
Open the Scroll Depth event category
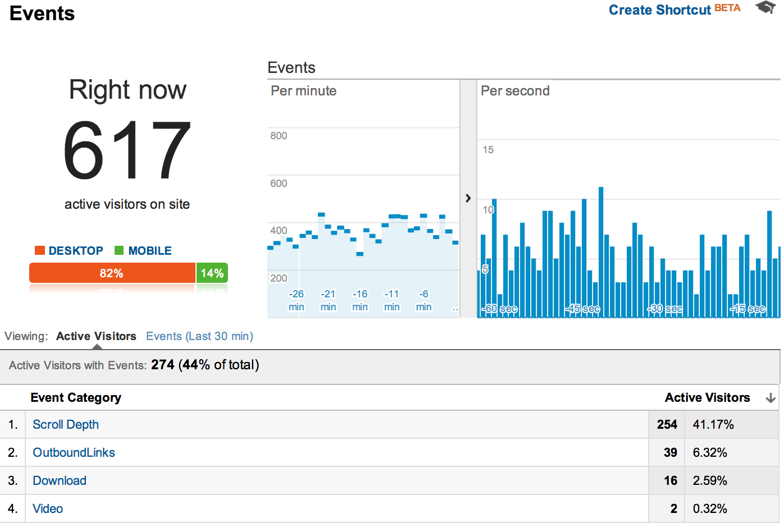[x=66, y=425]
